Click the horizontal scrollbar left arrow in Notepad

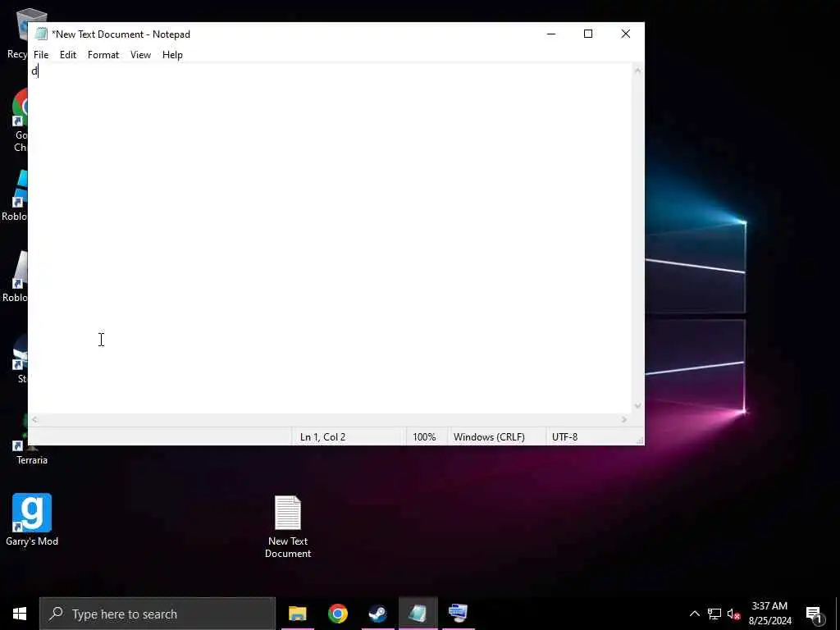click(34, 420)
